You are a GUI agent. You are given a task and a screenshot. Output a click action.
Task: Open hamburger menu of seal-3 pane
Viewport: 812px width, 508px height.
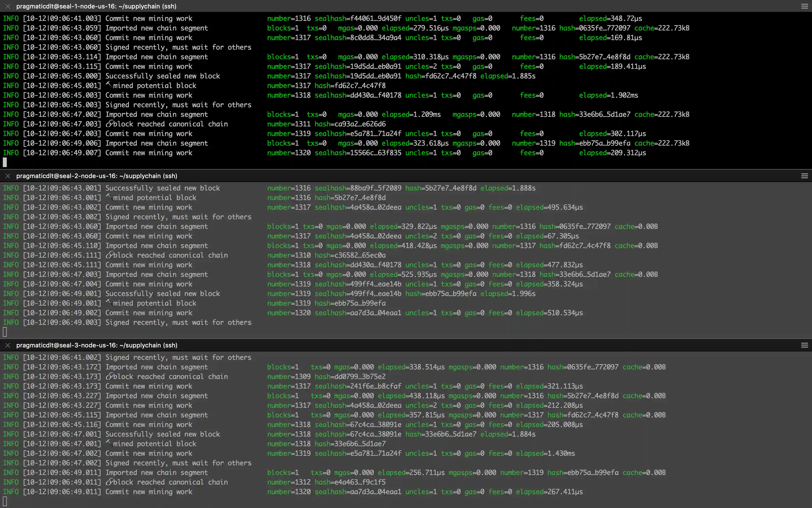(804, 345)
